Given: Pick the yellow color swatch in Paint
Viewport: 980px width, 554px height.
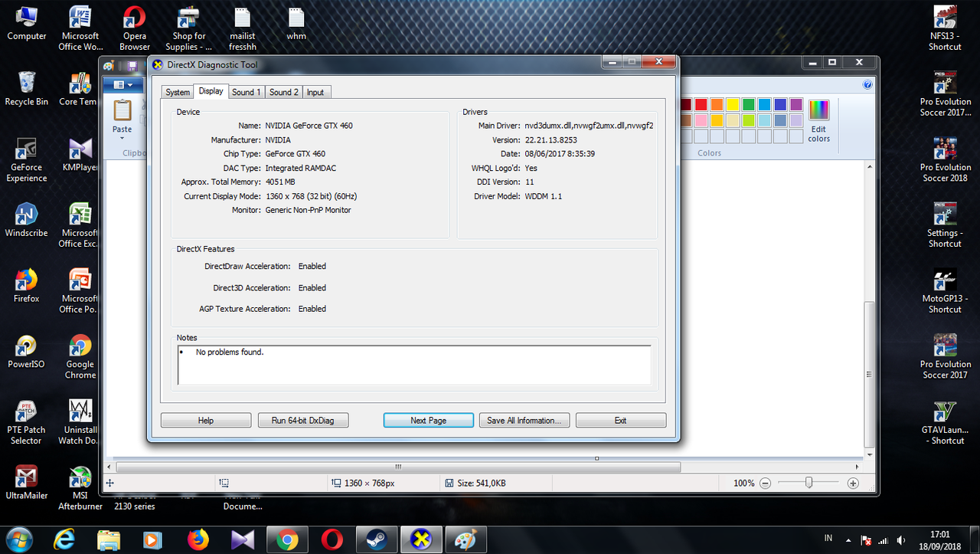Looking at the screenshot, I should [x=733, y=104].
